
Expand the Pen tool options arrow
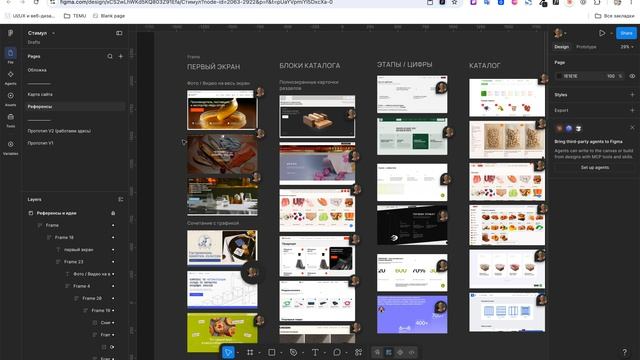(x=303, y=353)
